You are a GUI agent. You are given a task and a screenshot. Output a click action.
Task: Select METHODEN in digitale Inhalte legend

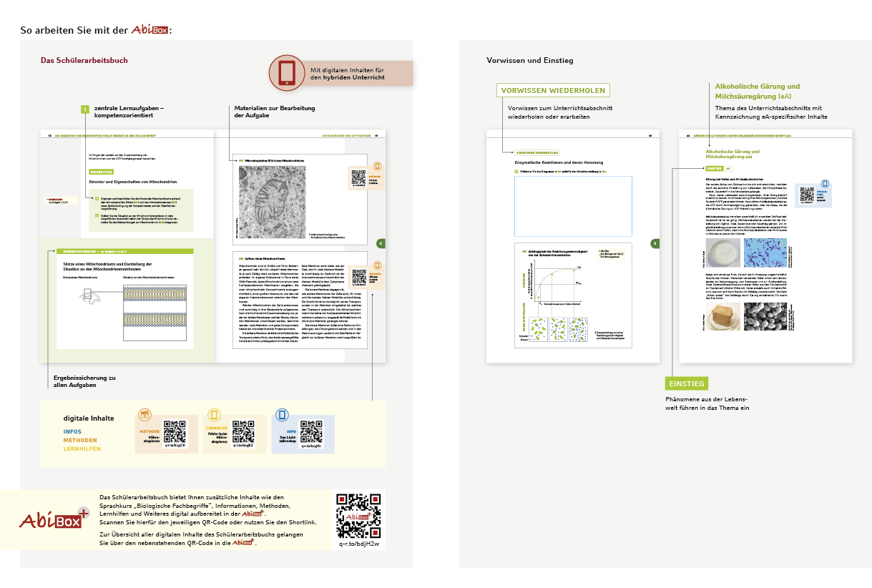[x=80, y=441]
